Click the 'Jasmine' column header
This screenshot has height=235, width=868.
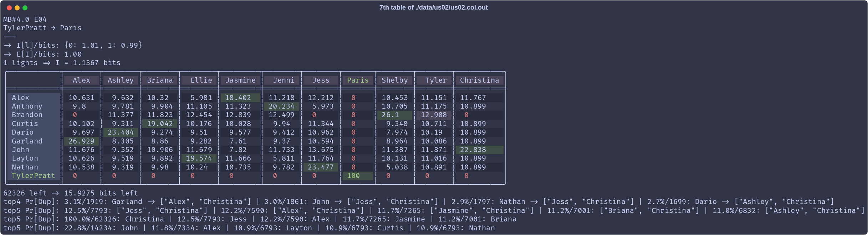pyautogui.click(x=240, y=80)
